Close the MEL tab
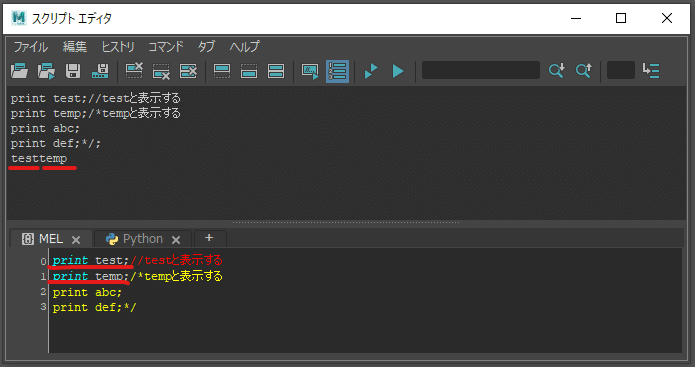 pyautogui.click(x=76, y=240)
